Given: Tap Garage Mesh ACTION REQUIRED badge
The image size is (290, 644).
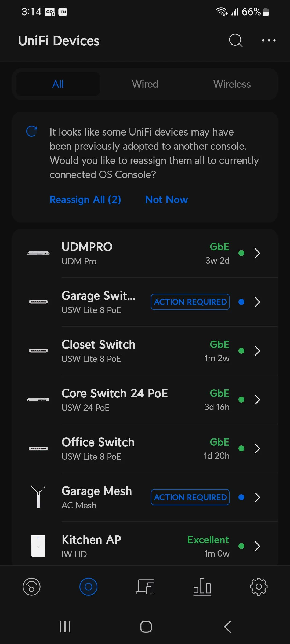Looking at the screenshot, I should tap(190, 497).
